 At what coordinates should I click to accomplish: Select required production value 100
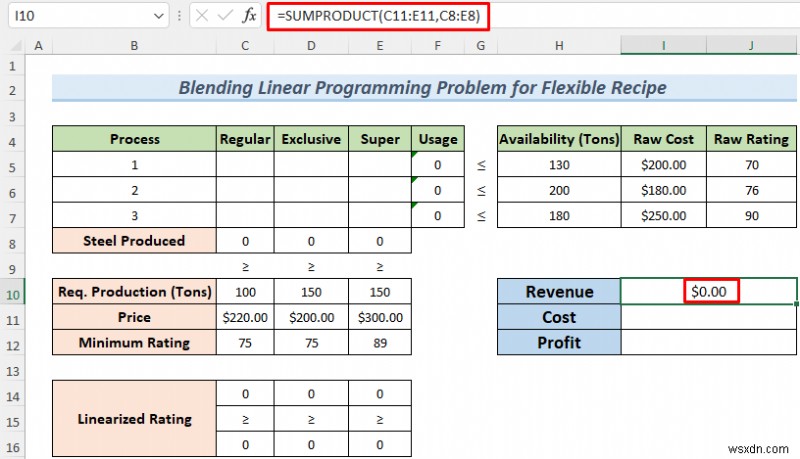pos(245,292)
